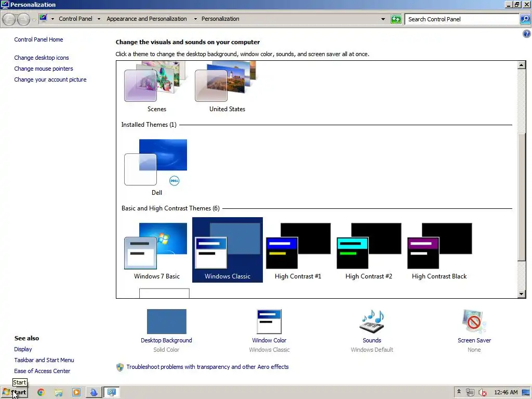This screenshot has width=532, height=399.
Task: Click the Window Color link text
Action: [269, 340]
